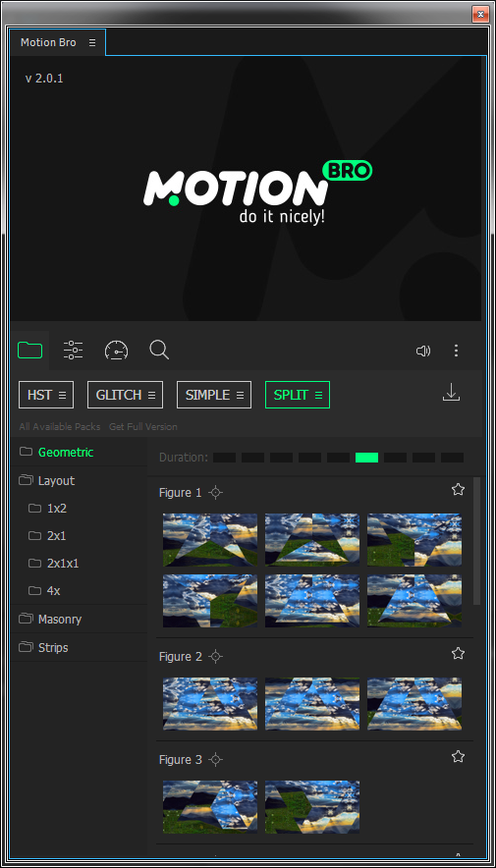Expand the Masonry folder
This screenshot has height=868, width=496.
pyautogui.click(x=79, y=619)
